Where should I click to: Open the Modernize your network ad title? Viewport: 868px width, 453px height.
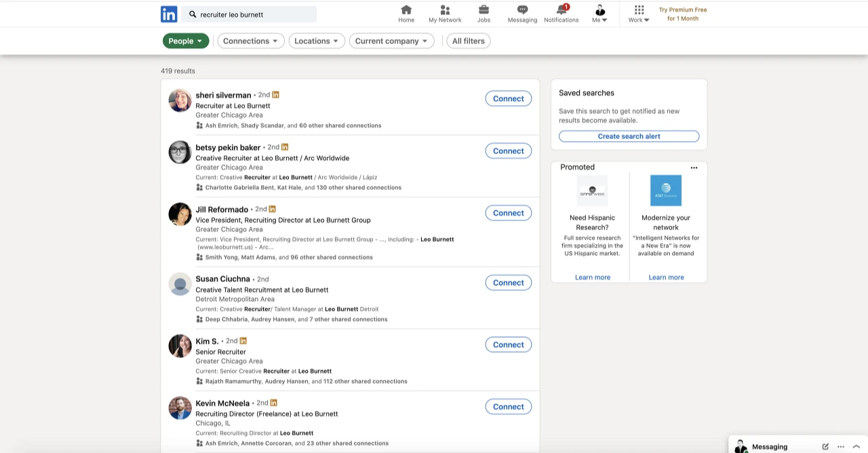(x=666, y=222)
